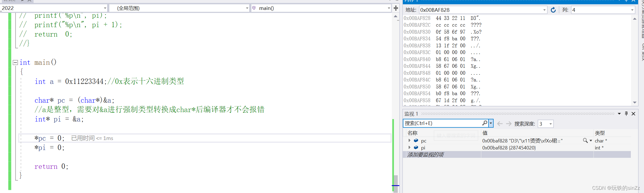Refresh the memory view with the reload icon
Screen dimensions: 644x193
pyautogui.click(x=553, y=10)
